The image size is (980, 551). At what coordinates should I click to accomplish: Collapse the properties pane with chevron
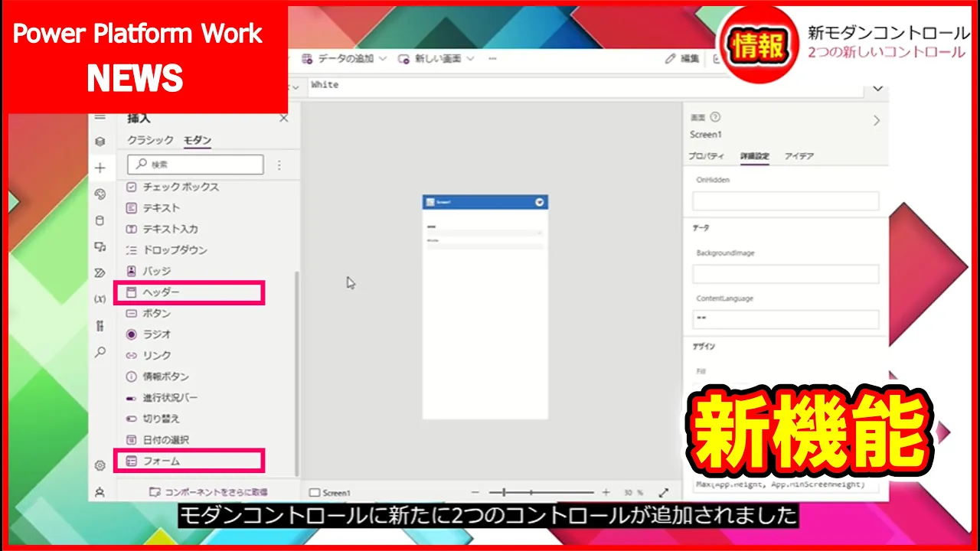click(x=877, y=120)
